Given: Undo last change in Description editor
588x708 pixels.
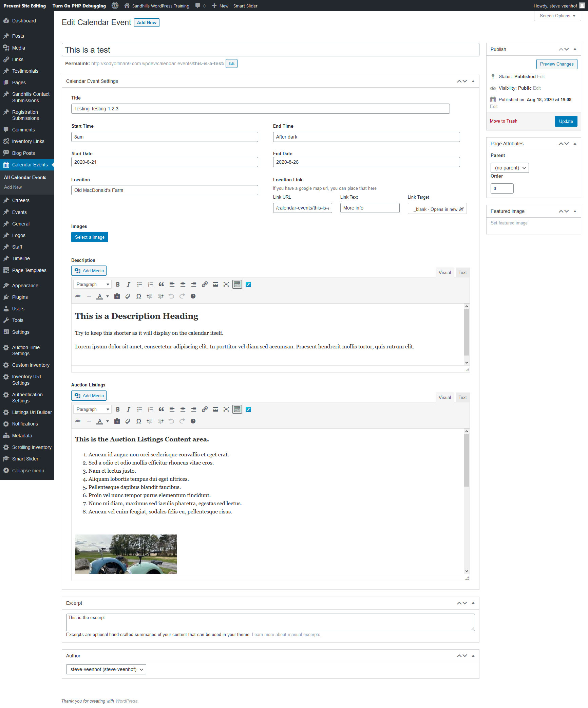Looking at the screenshot, I should click(171, 296).
